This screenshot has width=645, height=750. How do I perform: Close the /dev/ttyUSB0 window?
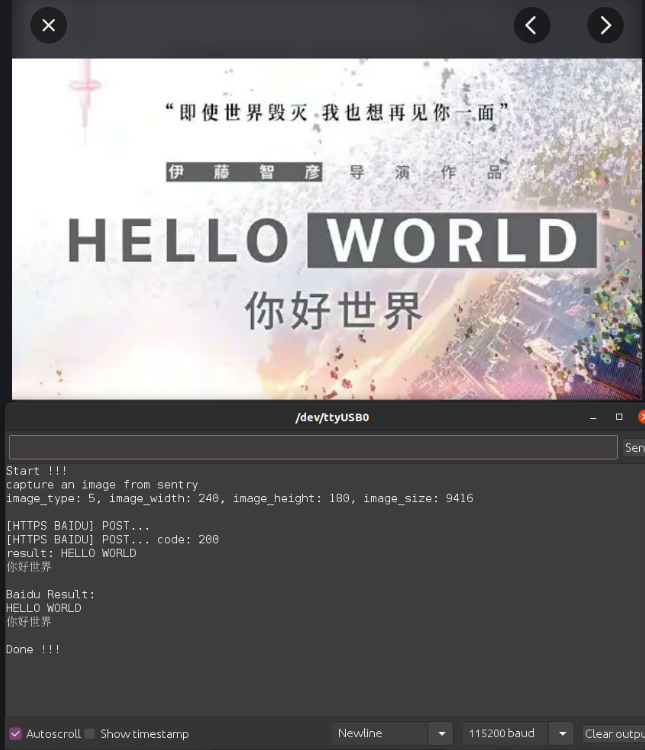point(642,417)
